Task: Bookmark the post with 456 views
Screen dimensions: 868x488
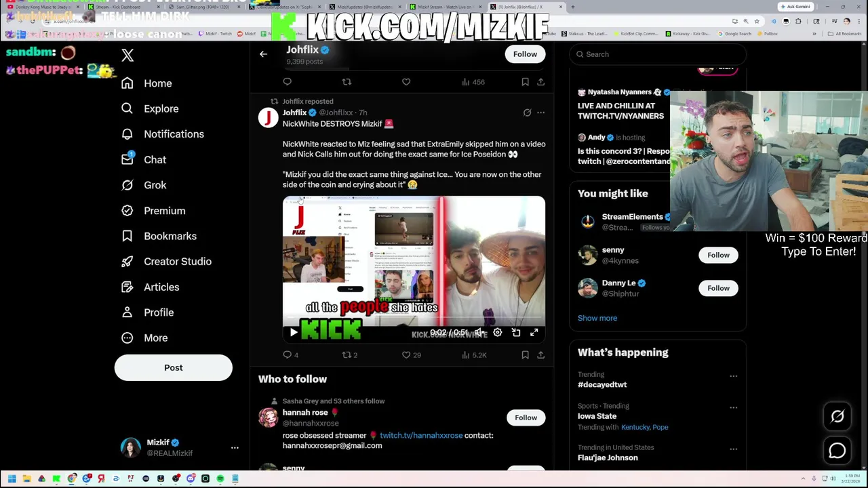Action: click(x=525, y=82)
